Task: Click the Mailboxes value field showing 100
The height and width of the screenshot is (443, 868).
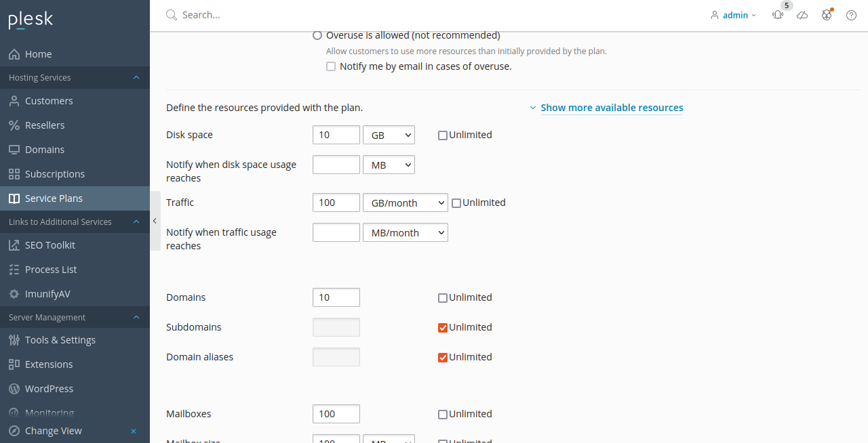Action: tap(336, 414)
